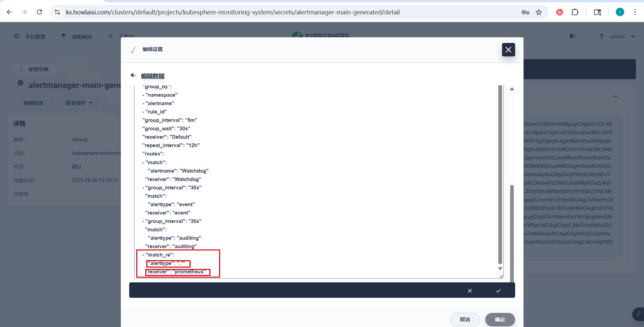
Task: Collapse the data section chevron in right panel
Action: (x=615, y=95)
